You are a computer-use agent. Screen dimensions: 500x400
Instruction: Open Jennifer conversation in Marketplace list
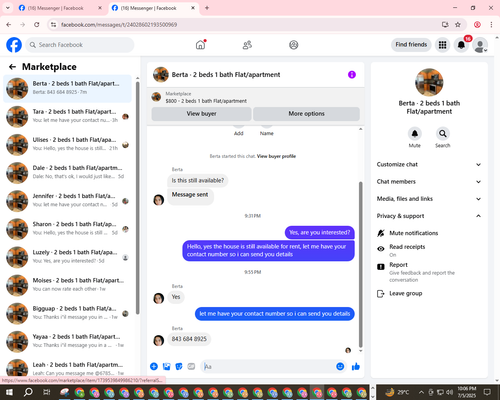point(67,201)
